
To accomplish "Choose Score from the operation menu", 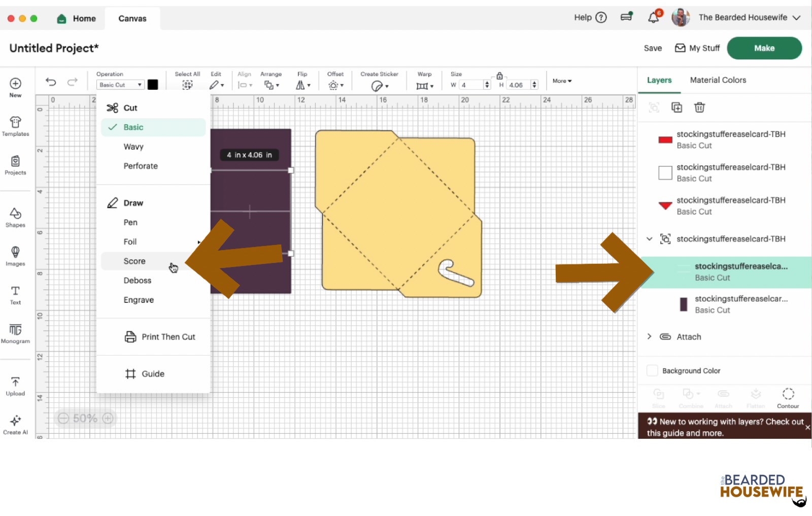I will coord(134,261).
